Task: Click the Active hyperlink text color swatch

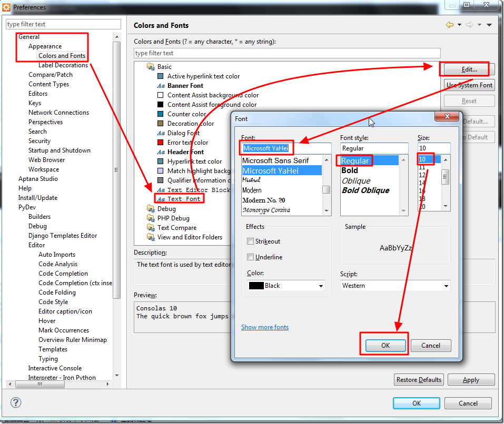Action: tap(161, 76)
